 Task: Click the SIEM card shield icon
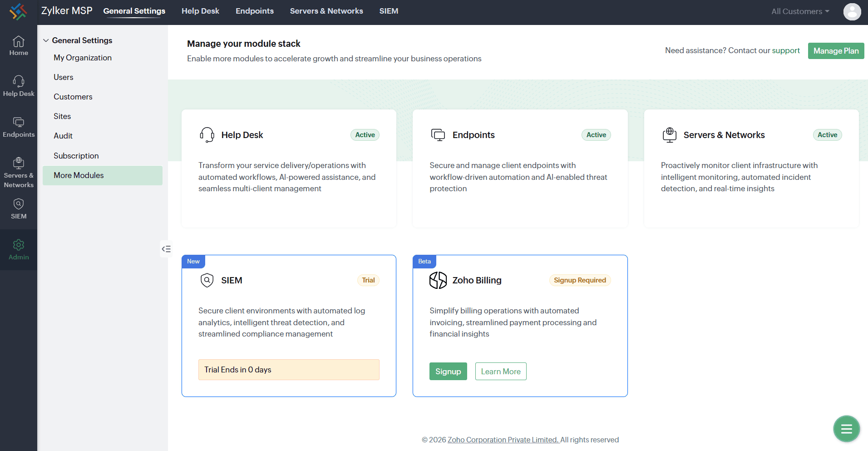[207, 280]
